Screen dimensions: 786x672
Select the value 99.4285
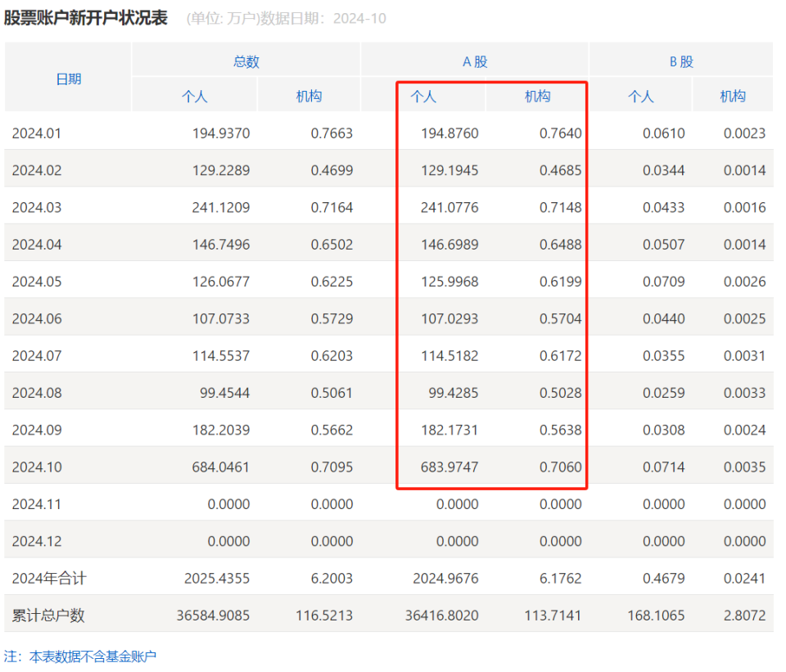(453, 393)
